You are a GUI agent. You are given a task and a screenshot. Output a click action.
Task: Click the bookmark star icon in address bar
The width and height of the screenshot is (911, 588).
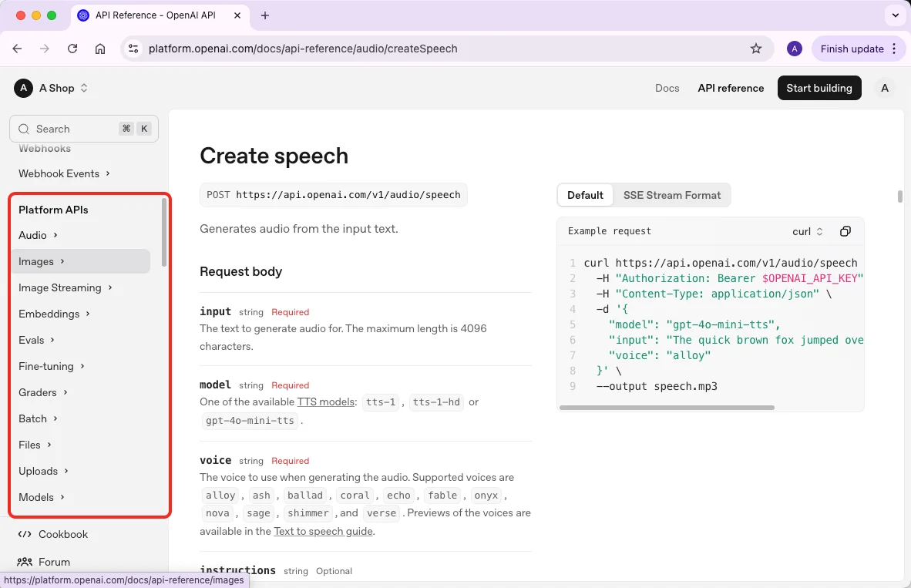756,49
